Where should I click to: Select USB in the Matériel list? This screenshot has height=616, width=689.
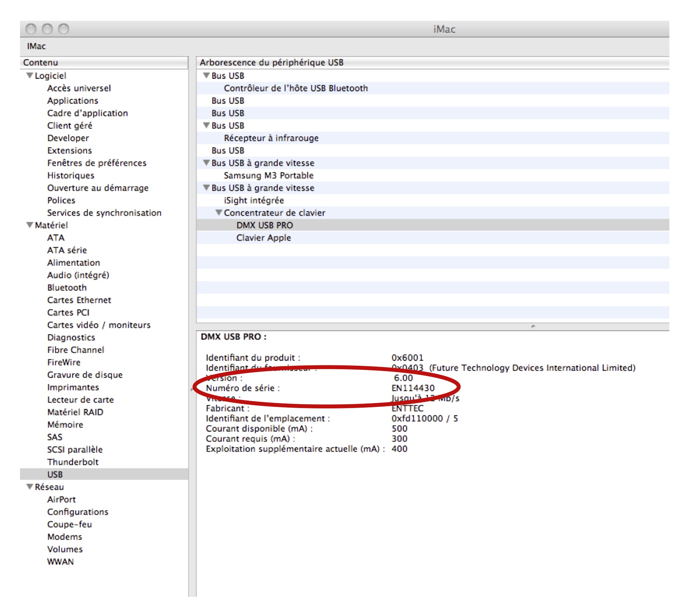(55, 474)
